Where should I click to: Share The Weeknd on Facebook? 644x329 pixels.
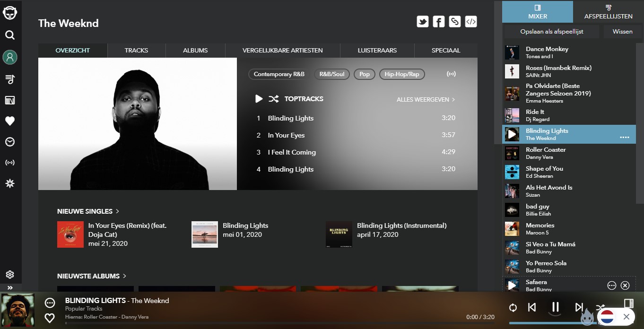pos(439,22)
